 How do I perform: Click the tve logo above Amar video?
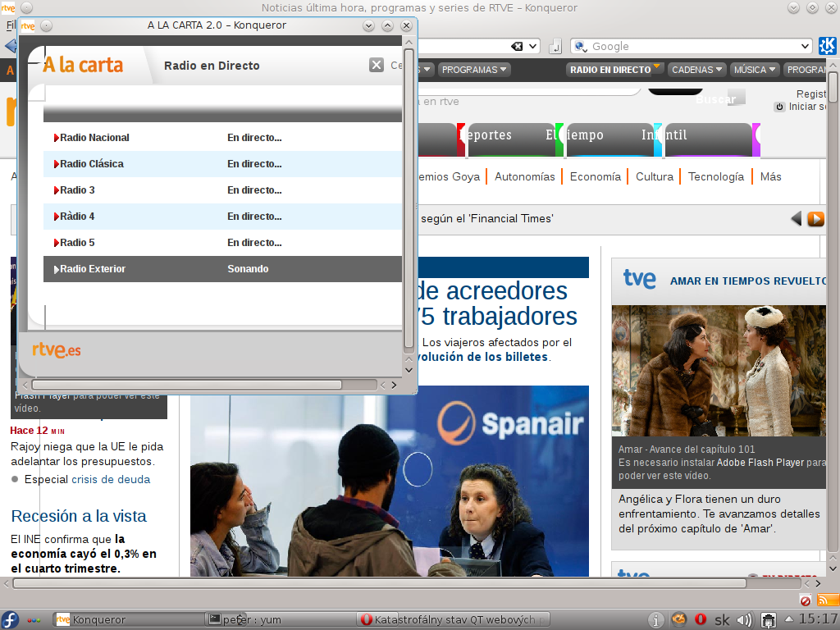point(640,279)
